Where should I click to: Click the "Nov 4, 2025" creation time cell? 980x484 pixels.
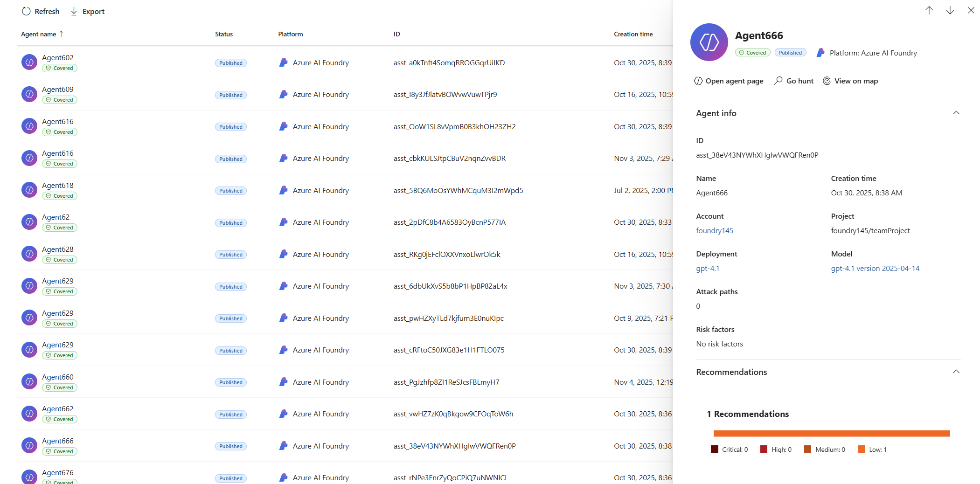(644, 382)
